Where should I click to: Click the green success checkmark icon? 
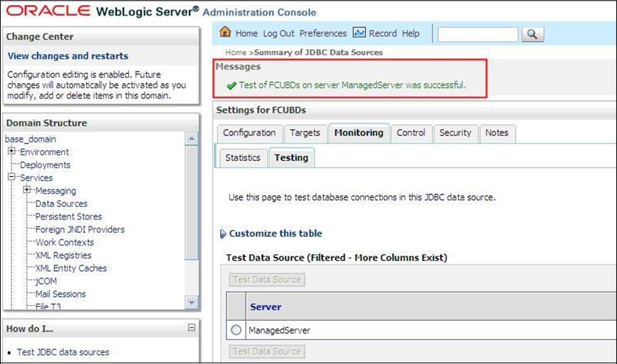coord(231,86)
